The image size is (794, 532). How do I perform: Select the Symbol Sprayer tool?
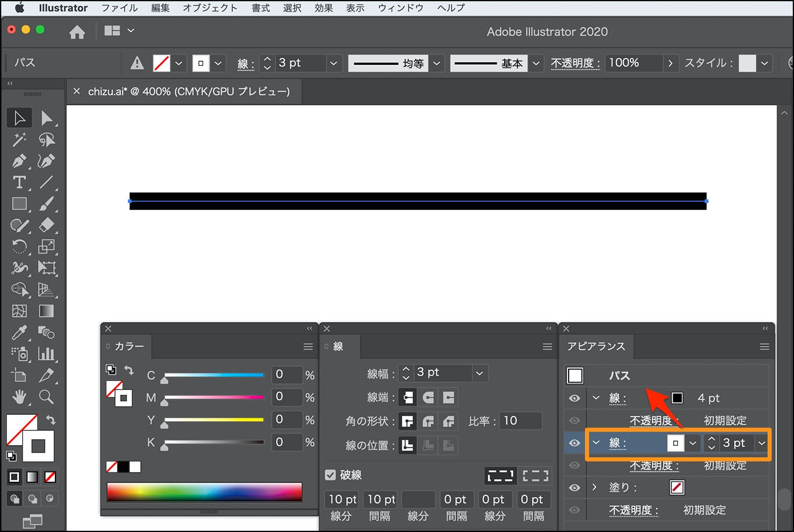[19, 353]
